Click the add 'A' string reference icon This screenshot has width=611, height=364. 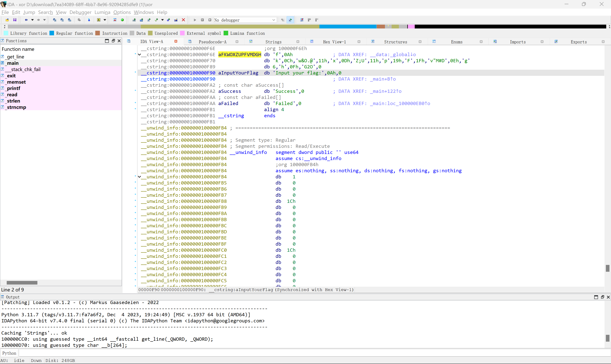pyautogui.click(x=149, y=20)
